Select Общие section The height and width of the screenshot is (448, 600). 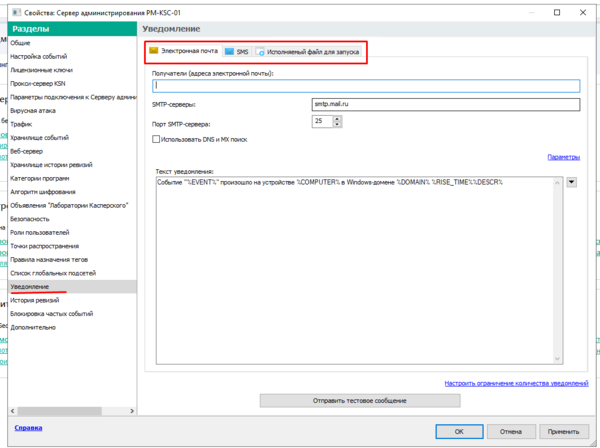[72, 43]
